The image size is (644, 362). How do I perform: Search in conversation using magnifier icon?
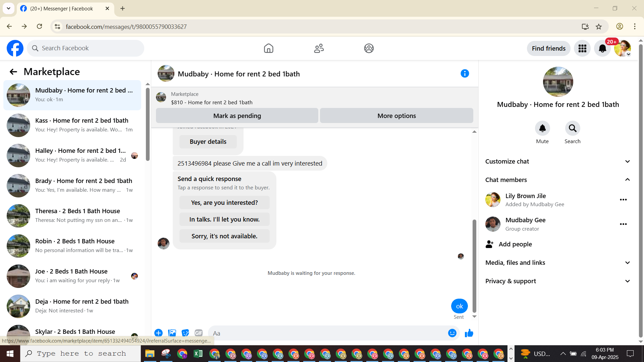[573, 128]
